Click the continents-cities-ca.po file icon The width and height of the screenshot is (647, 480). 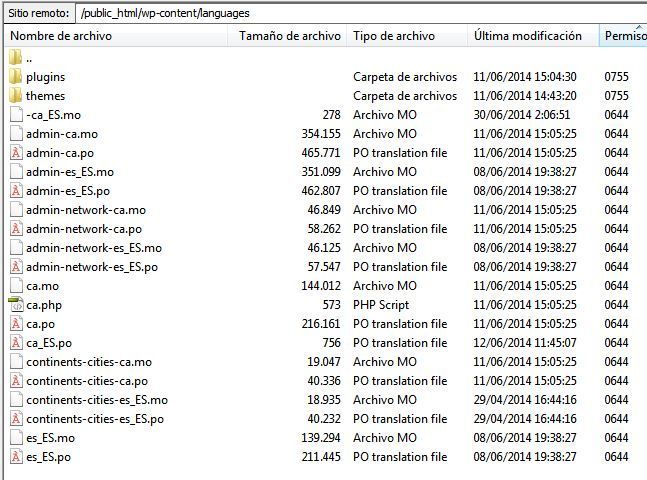pyautogui.click(x=16, y=381)
